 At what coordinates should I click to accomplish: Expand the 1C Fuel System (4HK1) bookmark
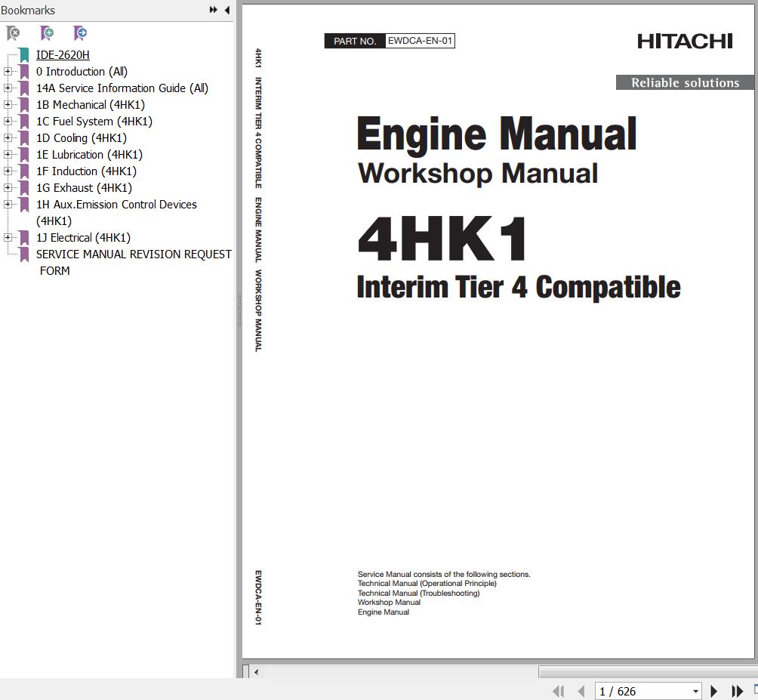(8, 122)
